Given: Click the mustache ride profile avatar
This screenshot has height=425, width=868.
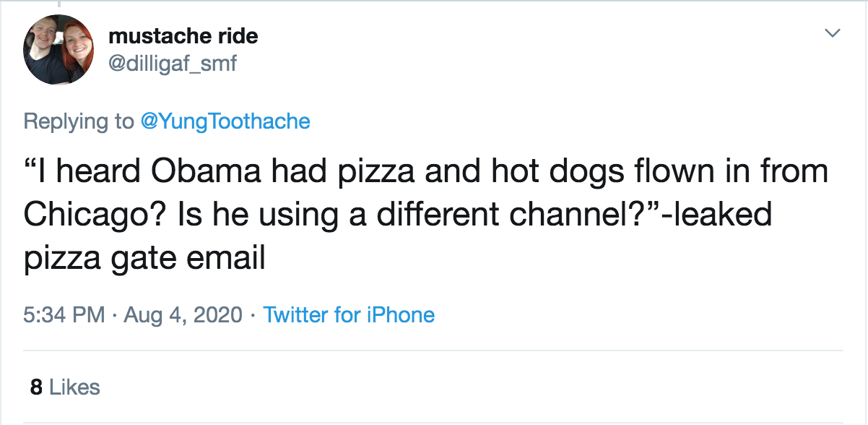Looking at the screenshot, I should pyautogui.click(x=59, y=49).
